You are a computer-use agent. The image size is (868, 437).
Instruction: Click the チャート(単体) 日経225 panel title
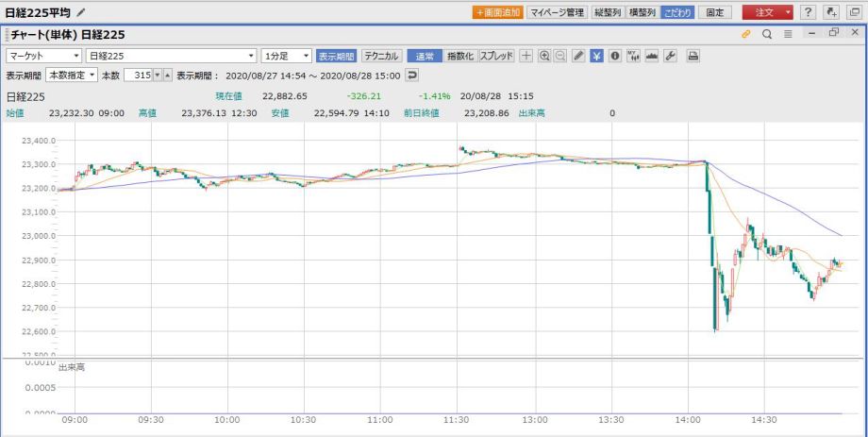click(69, 34)
